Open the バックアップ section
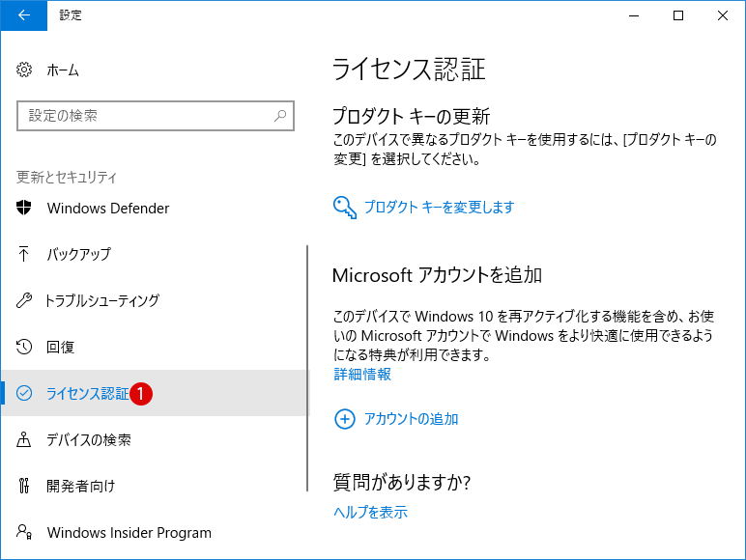The image size is (746, 560). [78, 254]
